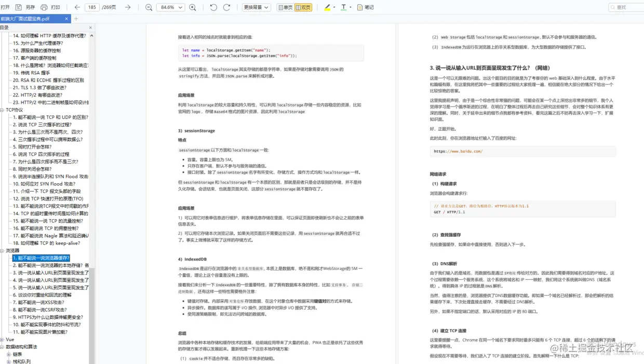
Task: Open outline item 同时打开会怎样
Action: click(33, 147)
